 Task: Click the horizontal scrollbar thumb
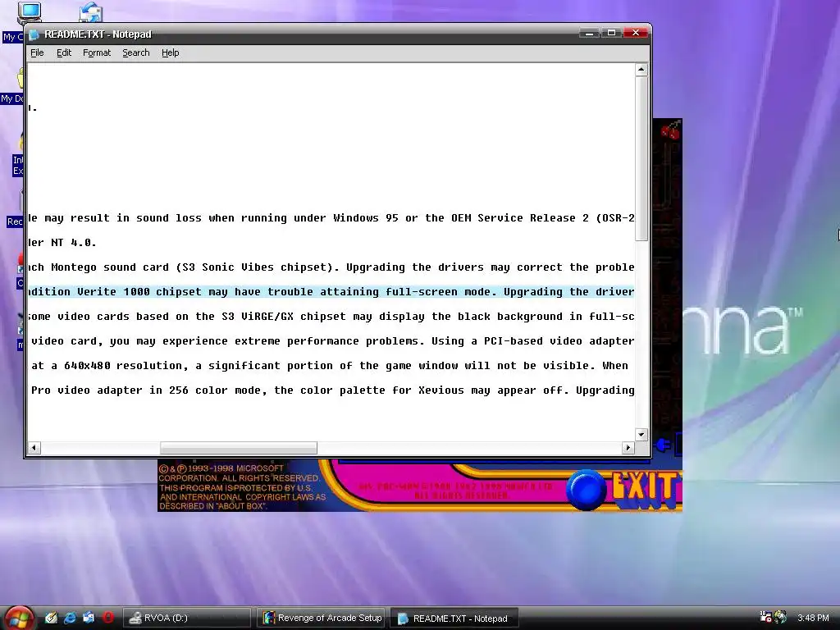tap(239, 447)
